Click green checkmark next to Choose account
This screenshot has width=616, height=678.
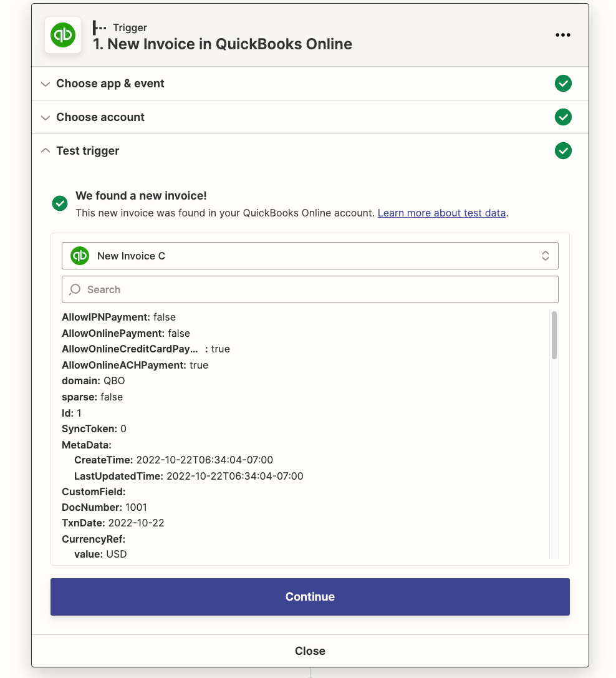click(x=563, y=117)
